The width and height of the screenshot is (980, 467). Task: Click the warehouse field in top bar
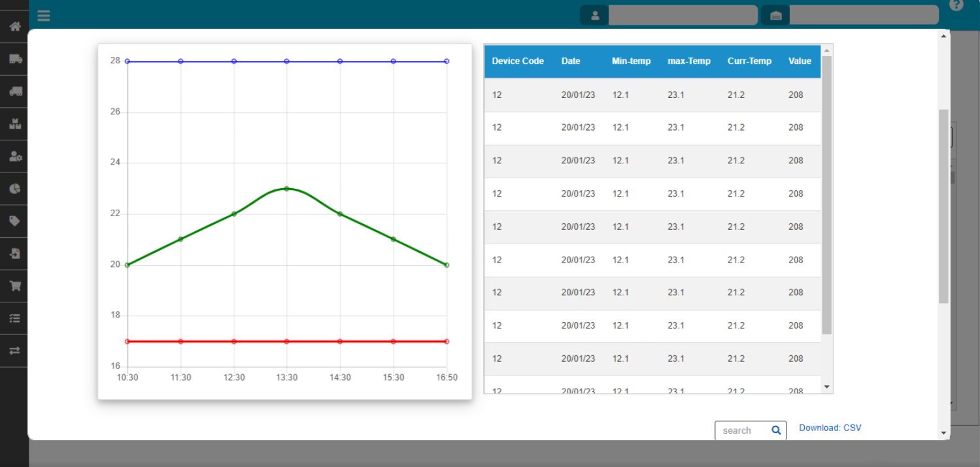pos(863,16)
